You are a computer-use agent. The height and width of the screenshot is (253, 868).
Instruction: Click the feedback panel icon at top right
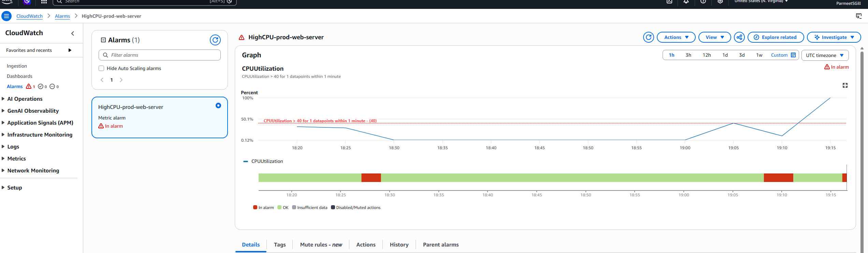click(858, 16)
